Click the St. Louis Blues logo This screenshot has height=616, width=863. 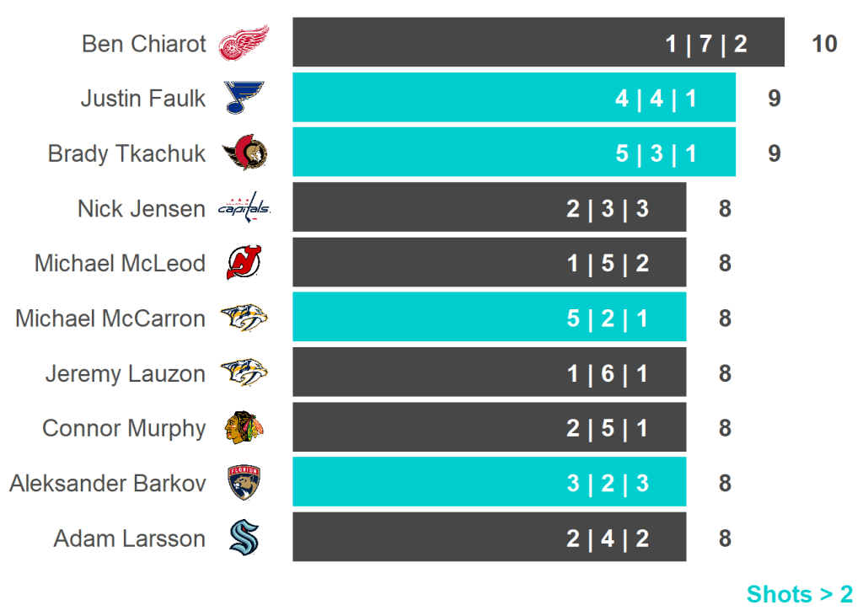[x=244, y=98]
